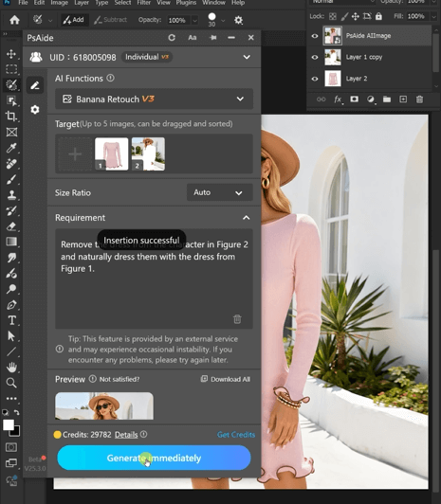Image resolution: width=441 pixels, height=504 pixels.
Task: Select the Zoom tool
Action: [11, 383]
